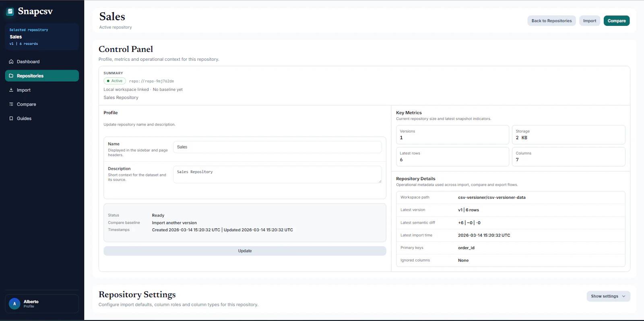Viewport: 644px width, 321px height.
Task: Click the v1 | 6 records sidebar text
Action: tap(24, 44)
